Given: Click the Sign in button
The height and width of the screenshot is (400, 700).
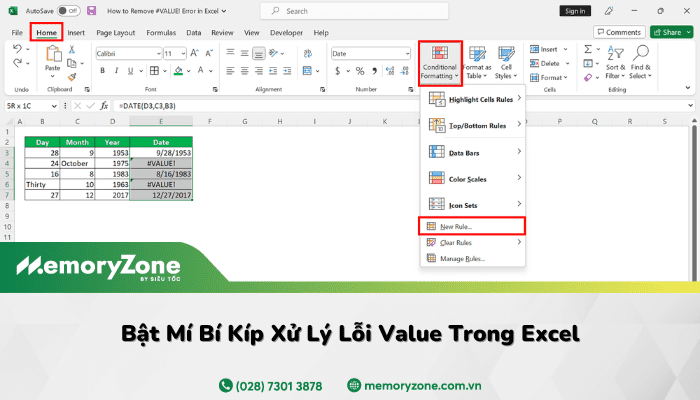Looking at the screenshot, I should [x=575, y=11].
